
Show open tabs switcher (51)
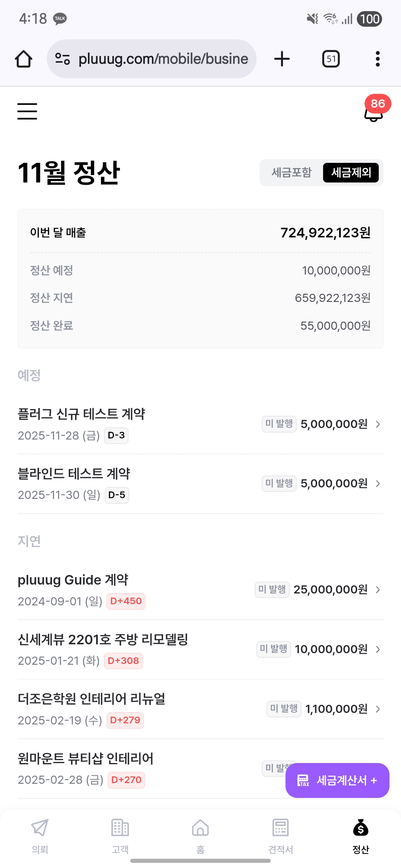331,59
